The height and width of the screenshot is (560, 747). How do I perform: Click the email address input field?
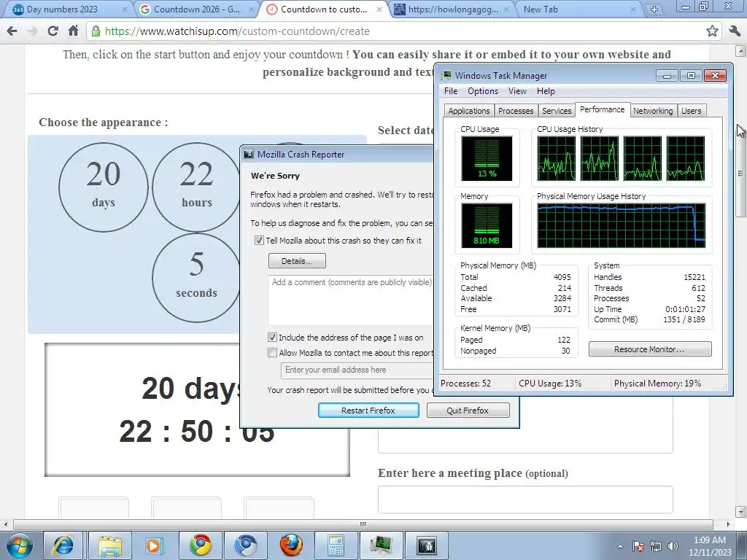click(x=357, y=370)
